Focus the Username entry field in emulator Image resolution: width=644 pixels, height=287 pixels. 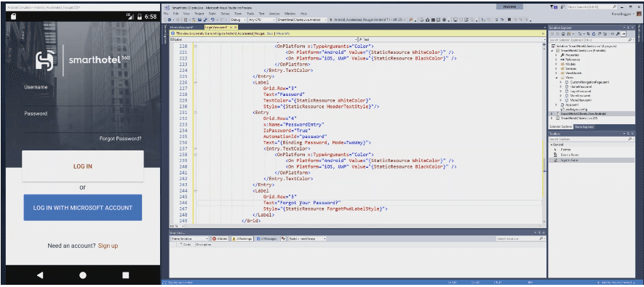82,97
